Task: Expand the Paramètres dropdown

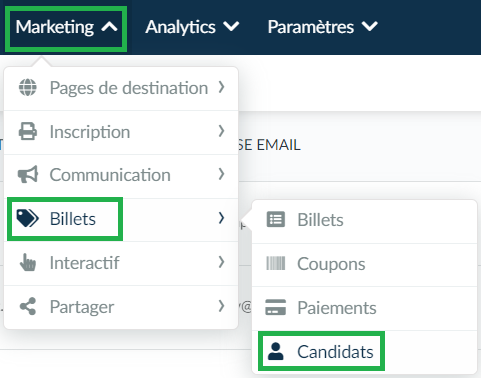Action: point(323,27)
